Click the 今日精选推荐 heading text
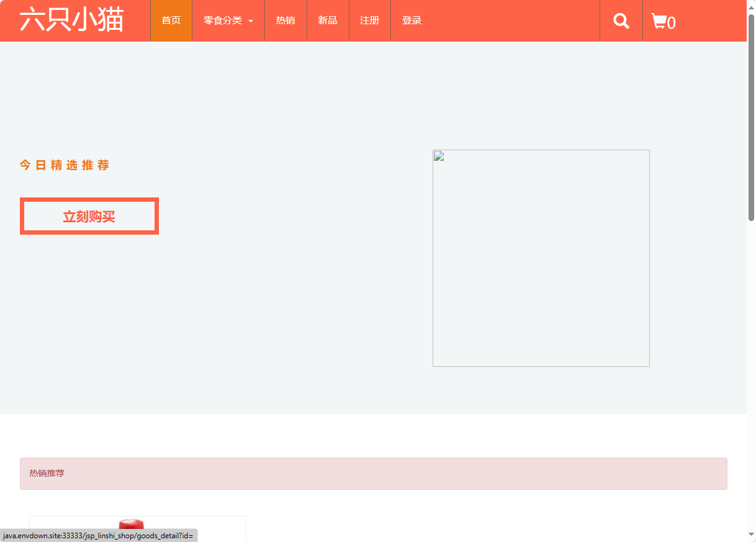This screenshot has height=542, width=756. tap(65, 165)
